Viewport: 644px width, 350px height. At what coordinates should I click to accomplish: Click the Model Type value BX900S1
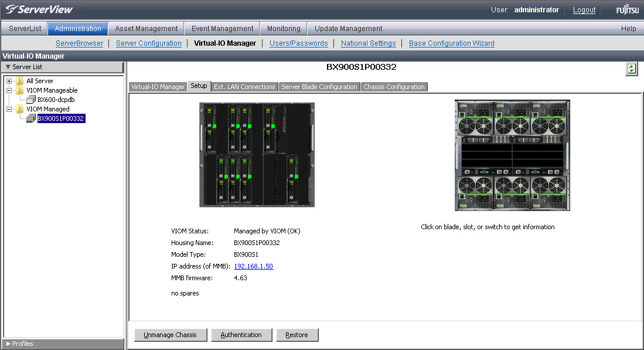point(246,254)
